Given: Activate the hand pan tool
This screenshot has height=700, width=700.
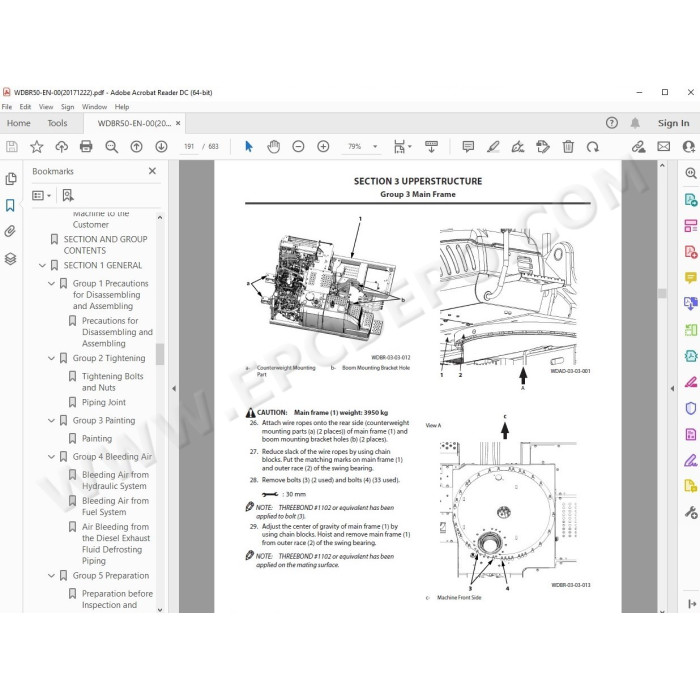Looking at the screenshot, I should coord(273,146).
